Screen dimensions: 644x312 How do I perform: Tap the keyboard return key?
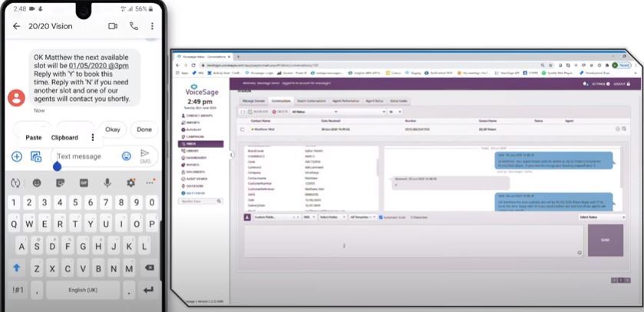coord(148,290)
